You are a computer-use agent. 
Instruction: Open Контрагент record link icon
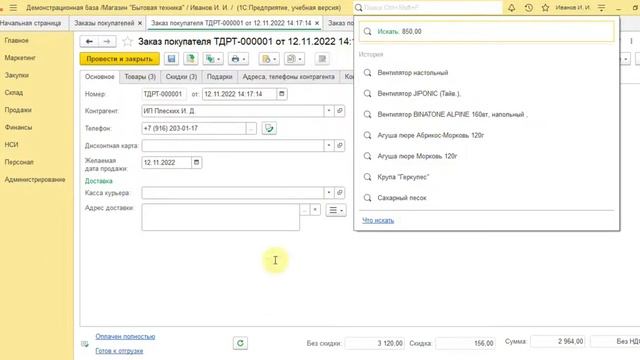pos(340,111)
